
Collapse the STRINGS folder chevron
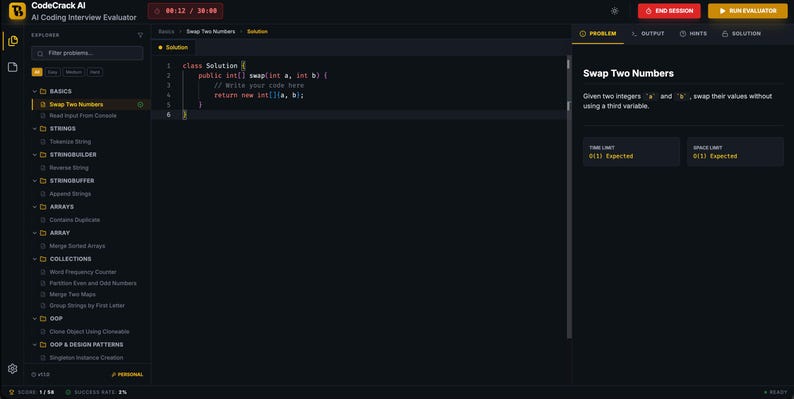(35, 129)
